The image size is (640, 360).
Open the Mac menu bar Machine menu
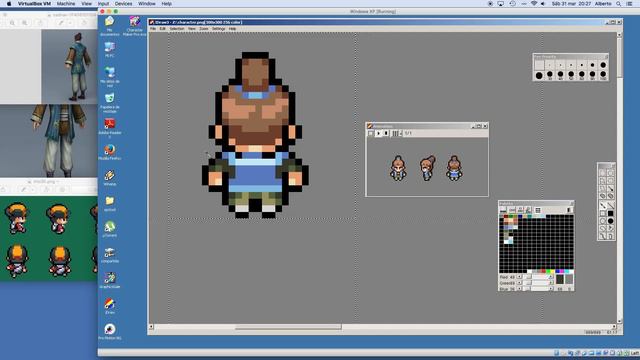tap(66, 4)
